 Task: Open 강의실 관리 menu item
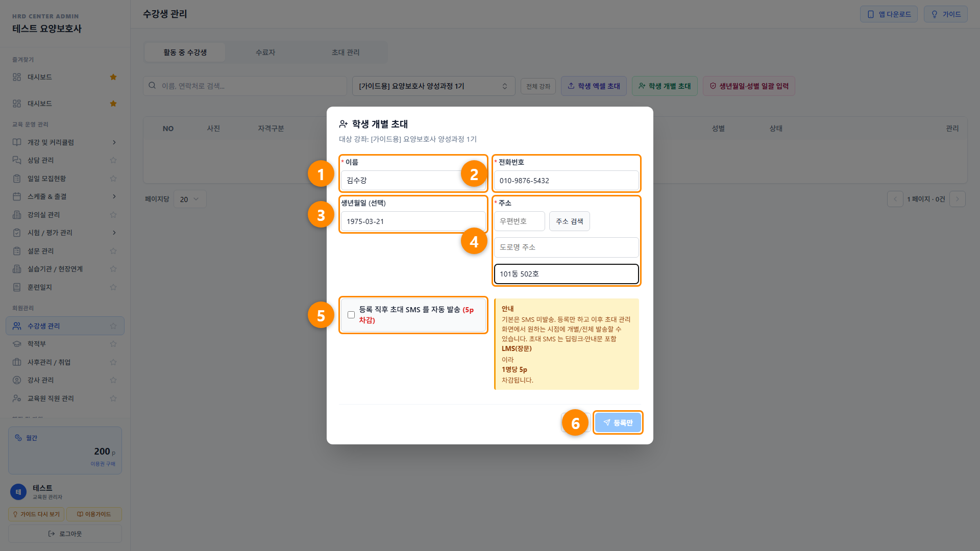pos(65,215)
